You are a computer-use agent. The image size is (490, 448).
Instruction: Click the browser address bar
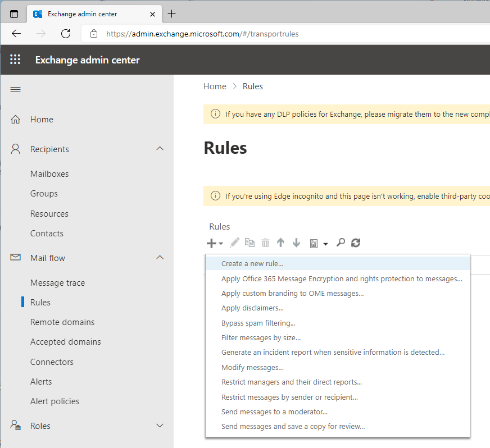pyautogui.click(x=281, y=34)
